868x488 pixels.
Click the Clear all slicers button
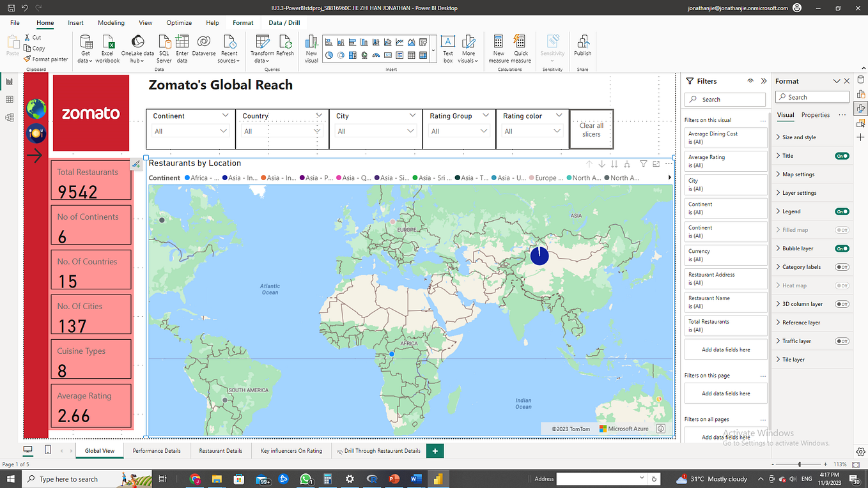pyautogui.click(x=591, y=130)
